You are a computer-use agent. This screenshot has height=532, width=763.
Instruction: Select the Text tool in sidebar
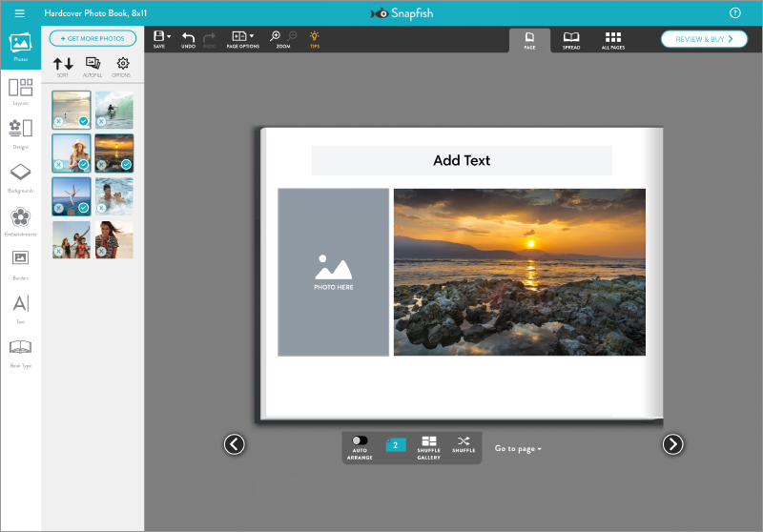(x=20, y=308)
